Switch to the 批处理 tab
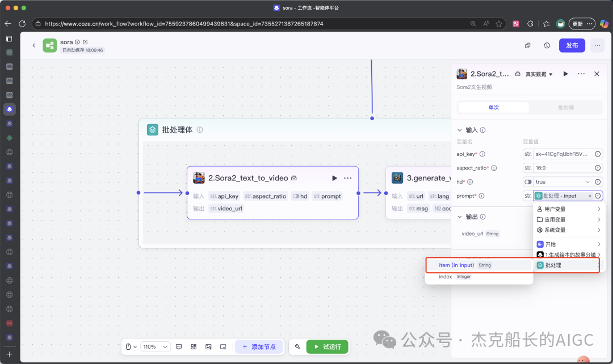The width and height of the screenshot is (613, 364). [566, 107]
